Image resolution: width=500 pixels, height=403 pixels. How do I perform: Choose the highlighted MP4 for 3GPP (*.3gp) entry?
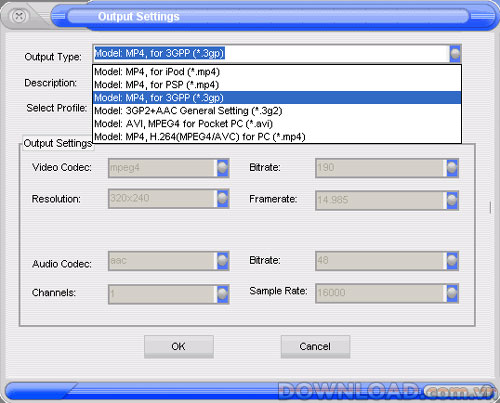[x=277, y=98]
